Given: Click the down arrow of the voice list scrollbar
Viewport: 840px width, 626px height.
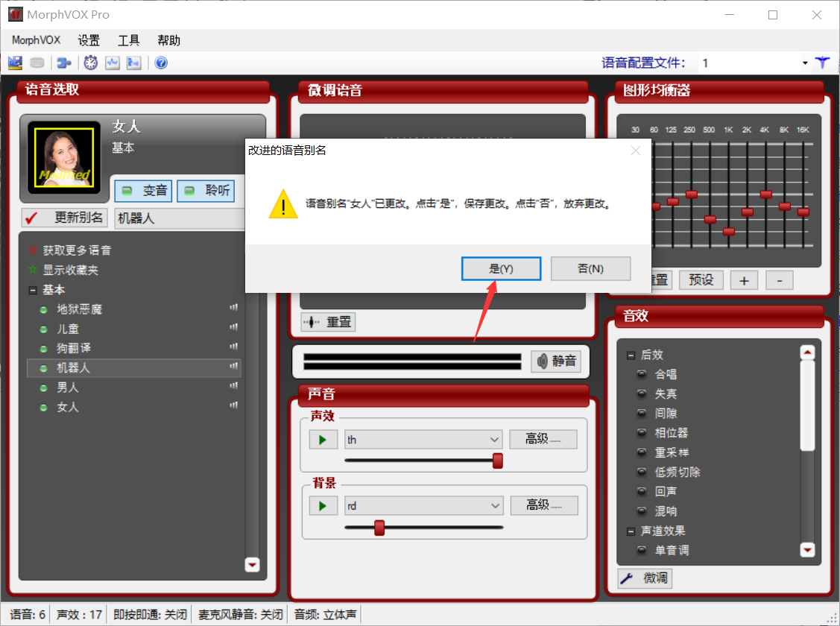Looking at the screenshot, I should coord(253,565).
